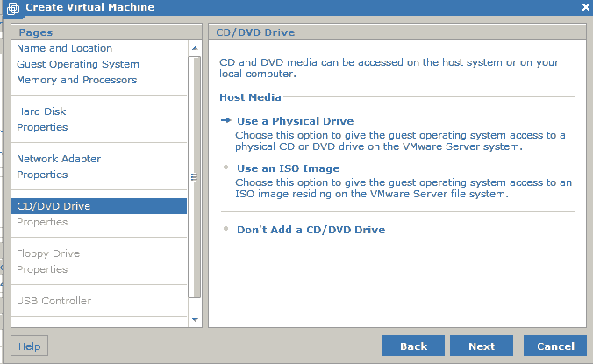Open the Memory and Processors page
593x364 pixels.
[x=77, y=80]
